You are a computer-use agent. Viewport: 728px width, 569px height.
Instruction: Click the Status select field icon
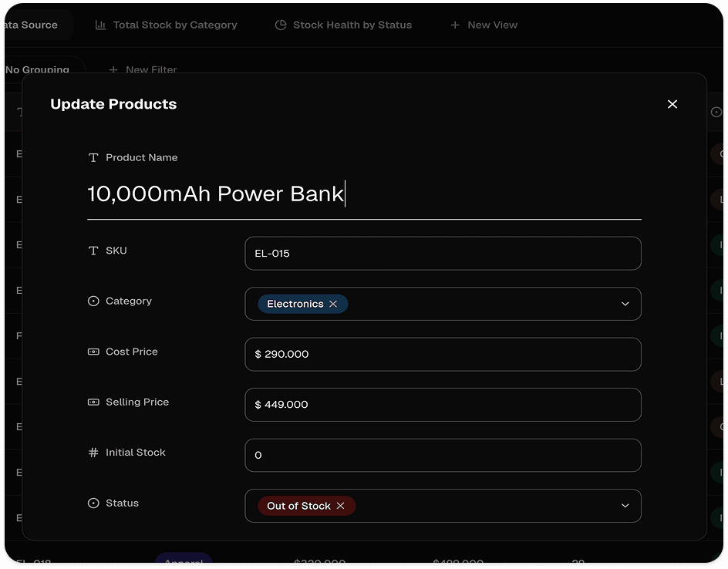93,503
